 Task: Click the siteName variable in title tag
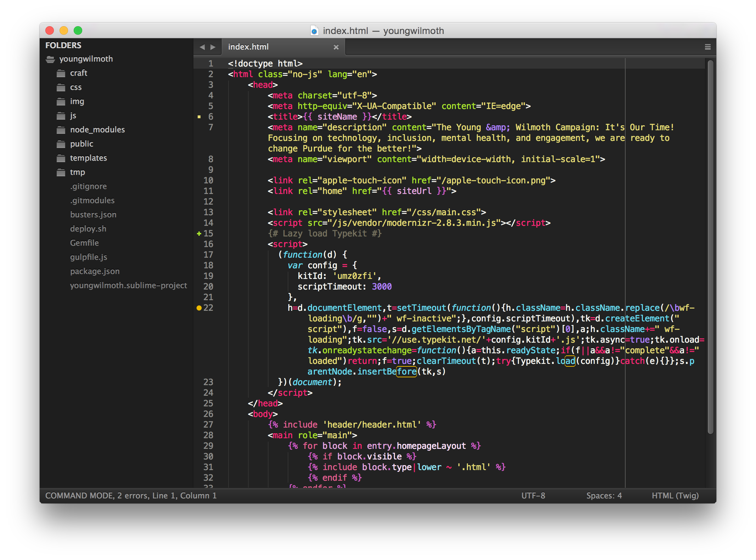(x=337, y=117)
